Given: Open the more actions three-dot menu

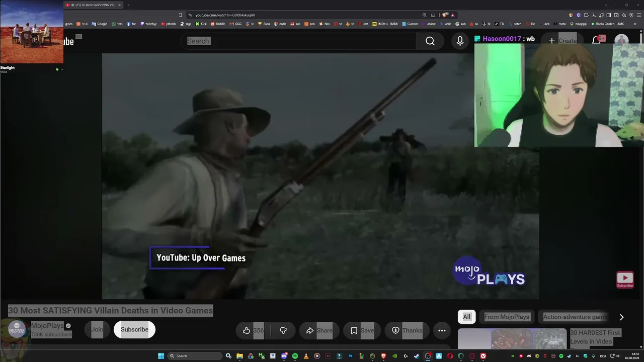Looking at the screenshot, I should pos(442,330).
